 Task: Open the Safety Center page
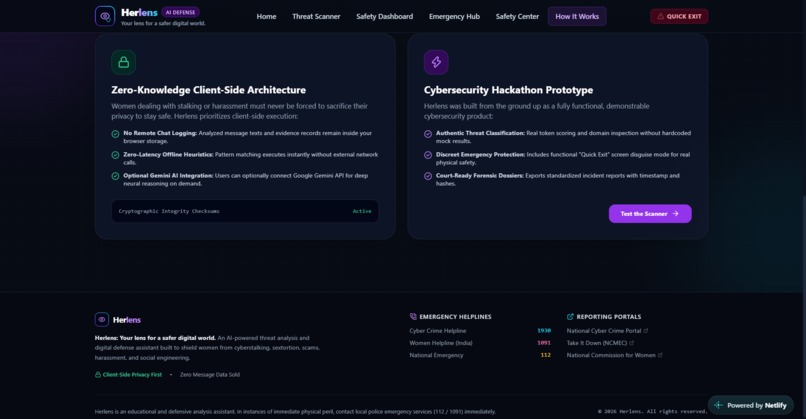tap(517, 16)
